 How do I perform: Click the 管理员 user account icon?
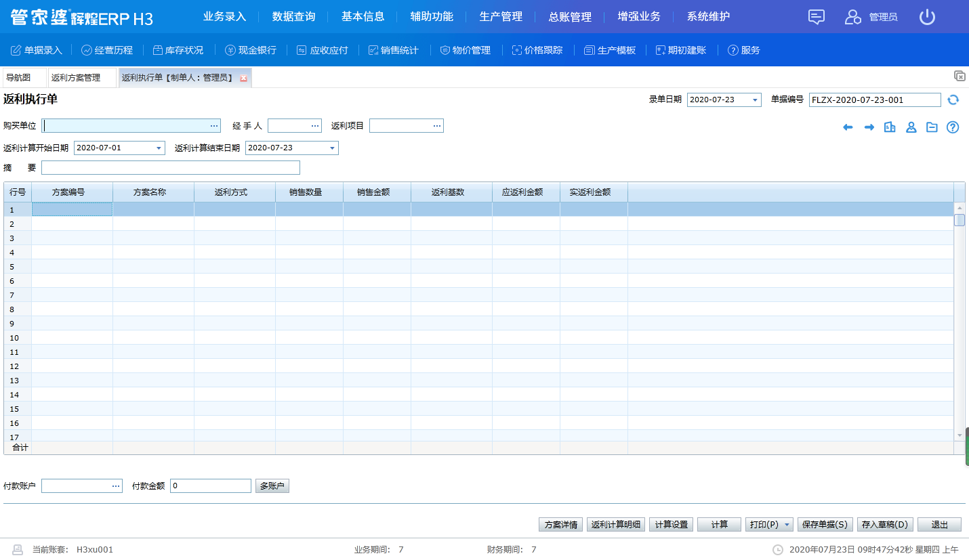(x=852, y=17)
